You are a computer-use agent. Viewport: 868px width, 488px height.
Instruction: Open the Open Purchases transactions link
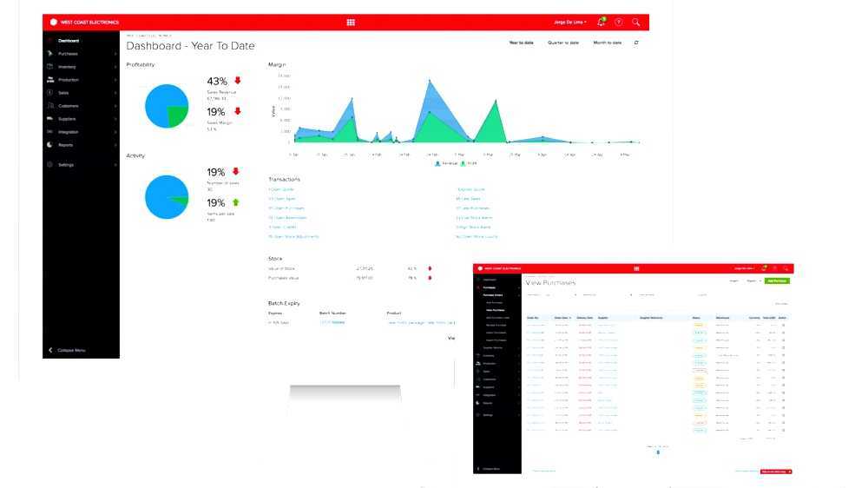click(286, 208)
